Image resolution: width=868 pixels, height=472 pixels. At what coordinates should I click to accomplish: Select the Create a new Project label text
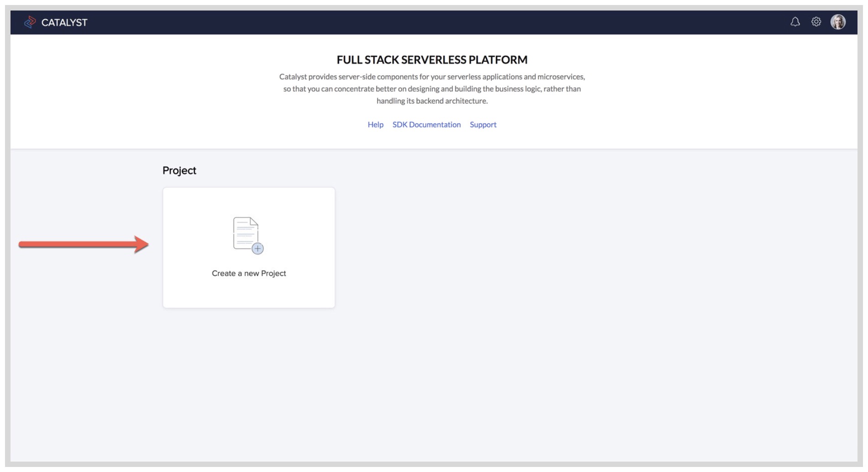(x=249, y=273)
